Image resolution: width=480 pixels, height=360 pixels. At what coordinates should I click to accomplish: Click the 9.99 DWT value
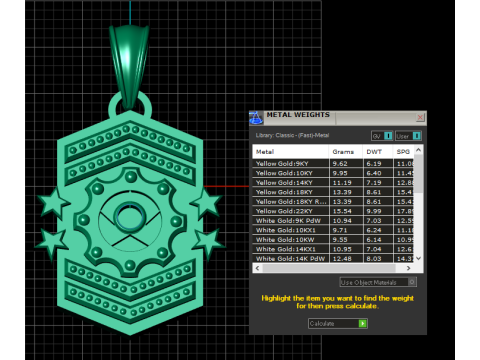(374, 211)
